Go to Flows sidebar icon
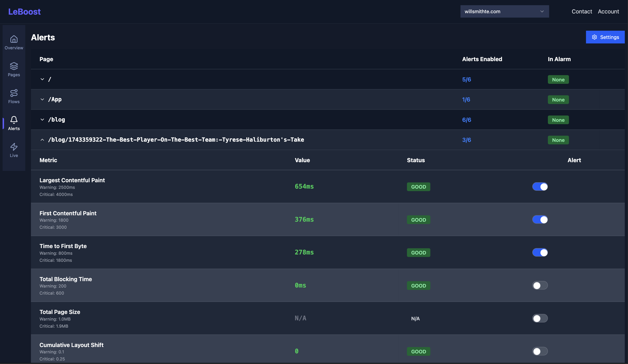628x364 pixels. (x=14, y=93)
